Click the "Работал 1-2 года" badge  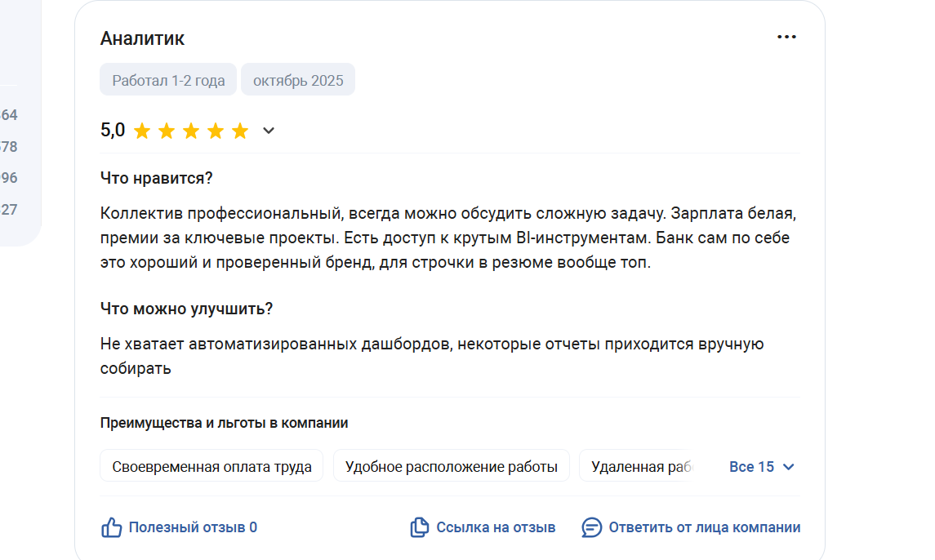(x=168, y=80)
